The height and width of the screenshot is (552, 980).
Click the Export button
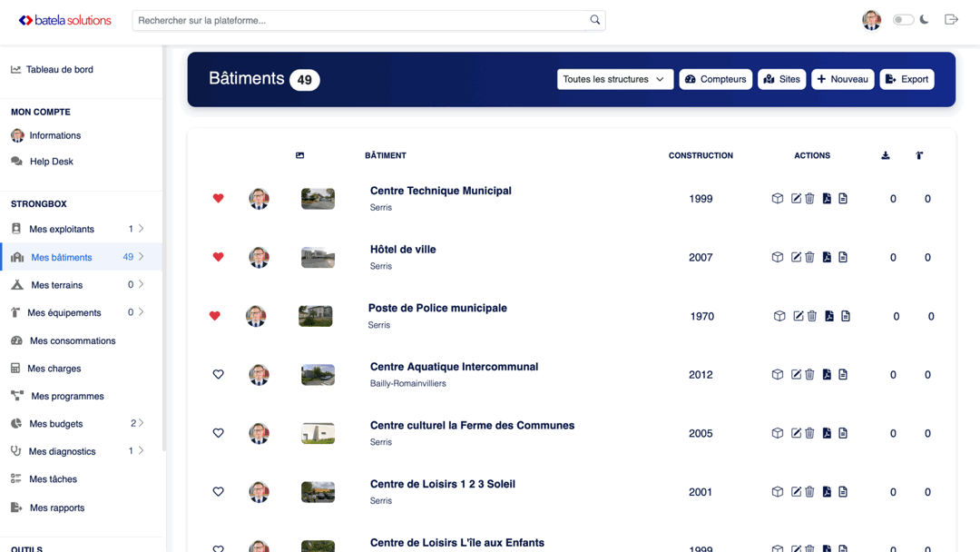coord(906,80)
